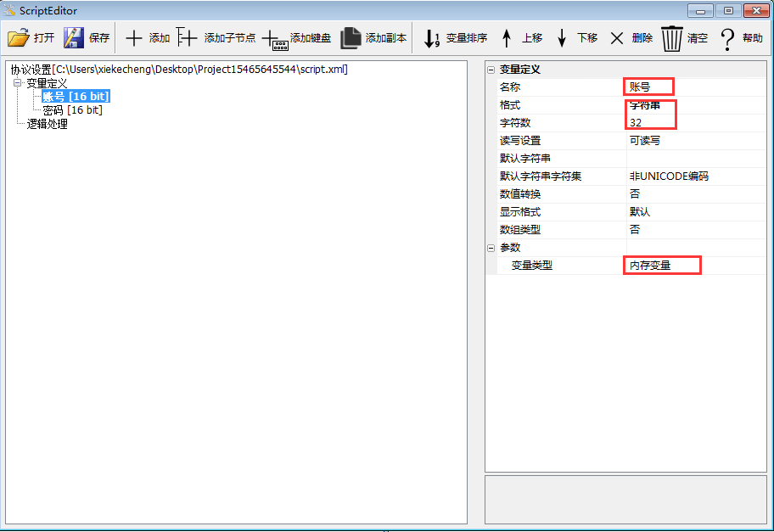This screenshot has width=774, height=532.
Task: Click the 格式 property label
Action: pos(510,105)
